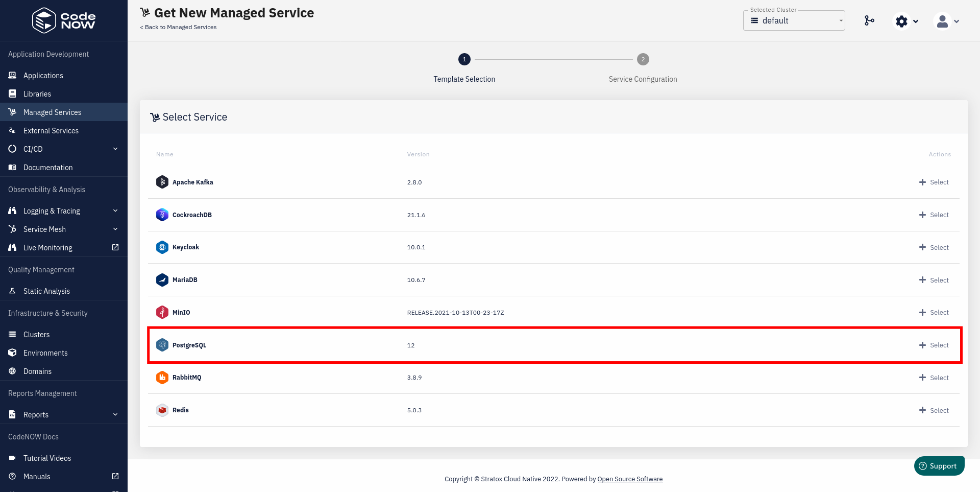Screen dimensions: 980x492
Task: Select the MinIO service
Action: coord(934,313)
